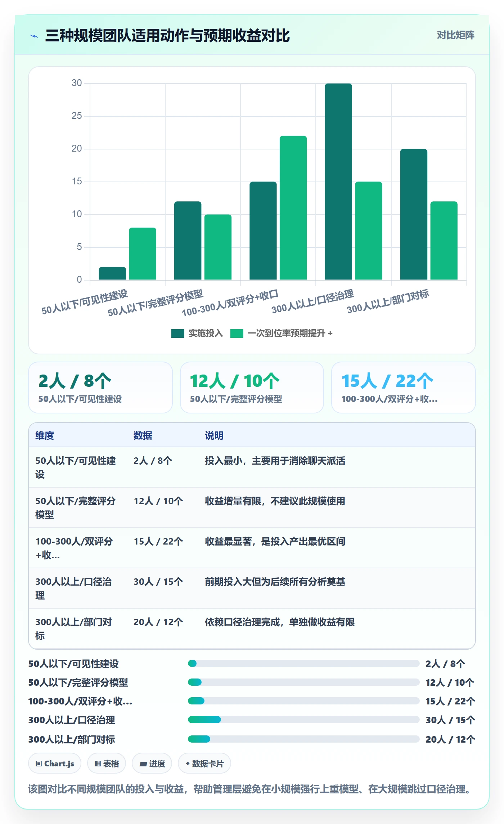The width and height of the screenshot is (504, 824).
Task: Click table cell 30人 / 15个
Action: (x=158, y=582)
